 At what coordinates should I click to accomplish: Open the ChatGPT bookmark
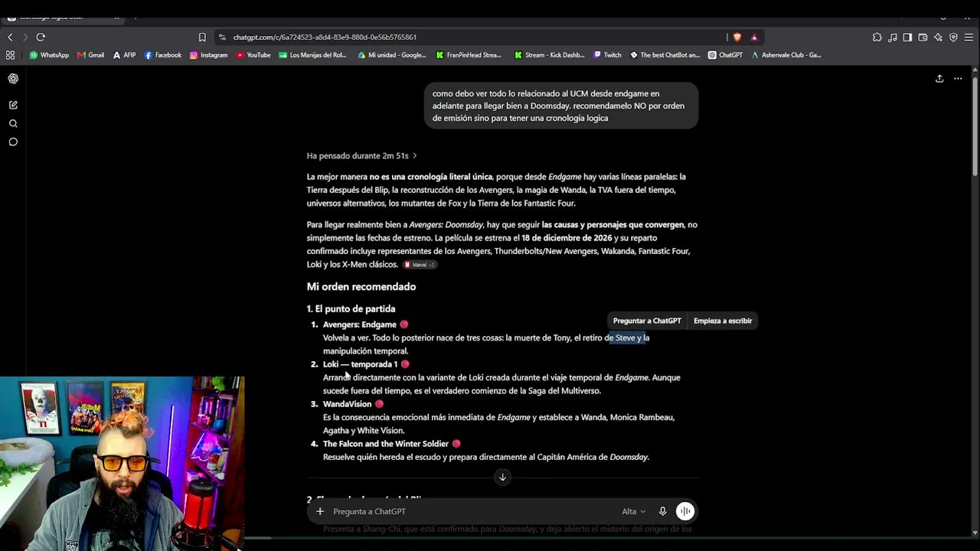point(726,55)
